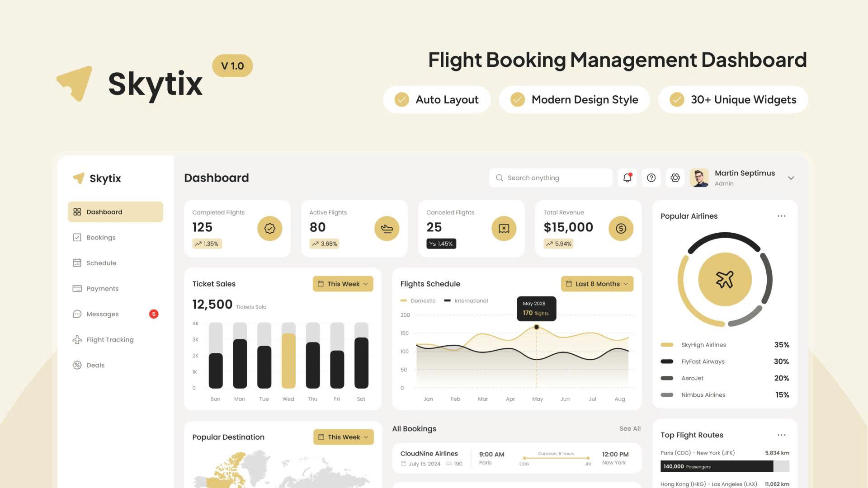Open the help question mark icon
868x488 pixels.
[651, 178]
